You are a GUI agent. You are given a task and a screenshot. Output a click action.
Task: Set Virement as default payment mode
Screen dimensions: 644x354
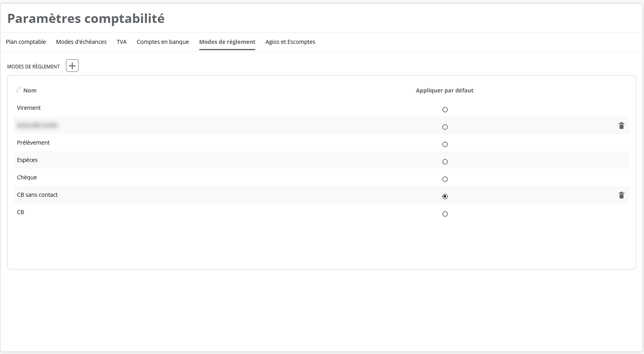pos(445,109)
